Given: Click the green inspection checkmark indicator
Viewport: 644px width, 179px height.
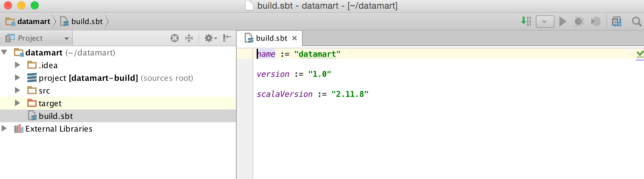Looking at the screenshot, I should pos(640,54).
